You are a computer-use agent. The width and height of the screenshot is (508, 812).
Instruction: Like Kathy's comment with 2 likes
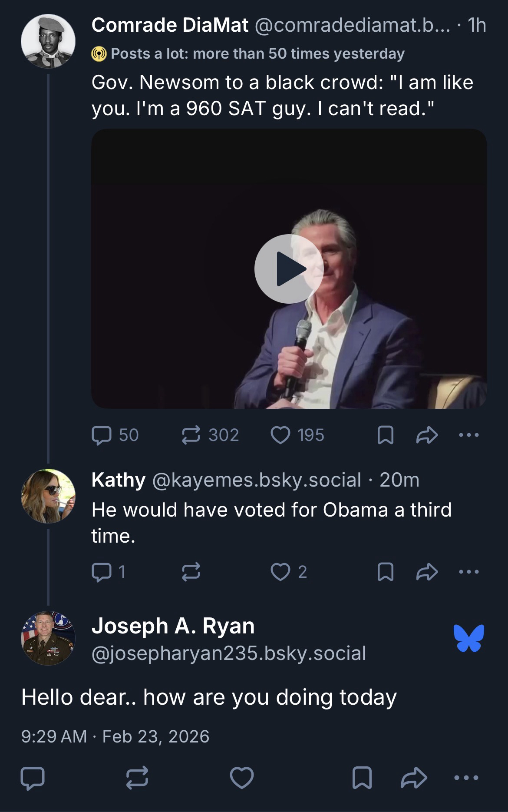pyautogui.click(x=280, y=572)
